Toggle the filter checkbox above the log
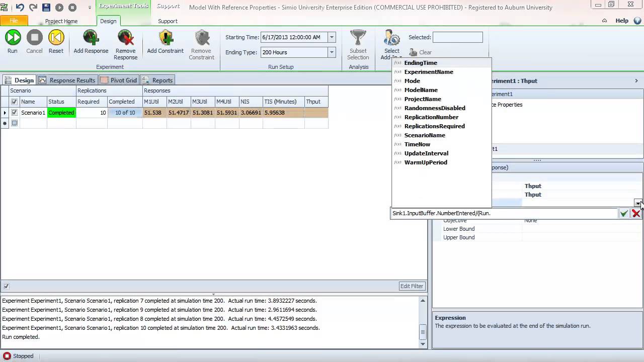 6,286
